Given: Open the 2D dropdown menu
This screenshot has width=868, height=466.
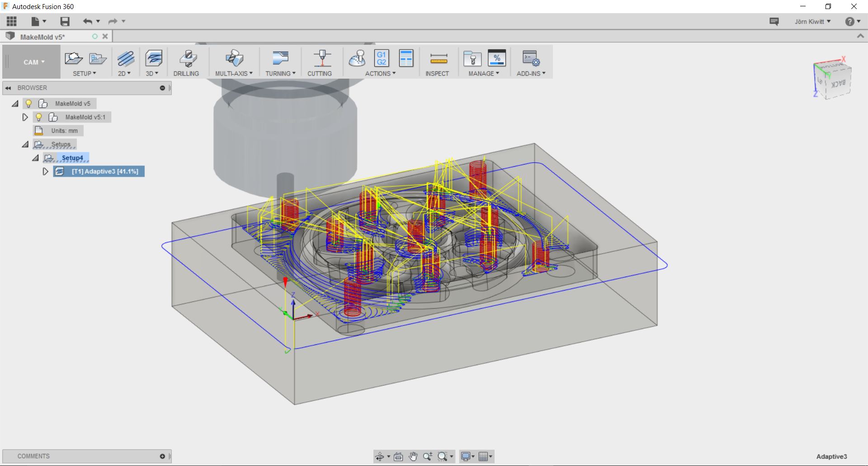Looking at the screenshot, I should tap(124, 73).
